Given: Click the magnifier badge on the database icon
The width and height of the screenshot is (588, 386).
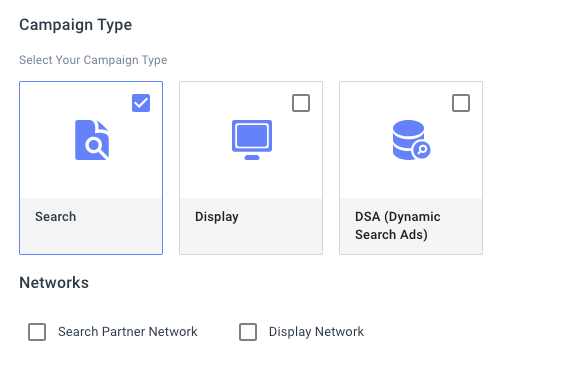Looking at the screenshot, I should (x=422, y=150).
